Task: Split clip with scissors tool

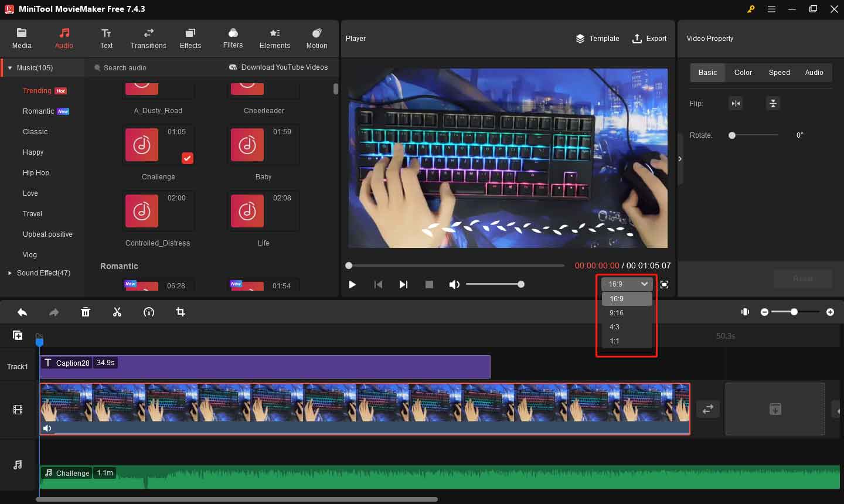Action: [x=117, y=312]
